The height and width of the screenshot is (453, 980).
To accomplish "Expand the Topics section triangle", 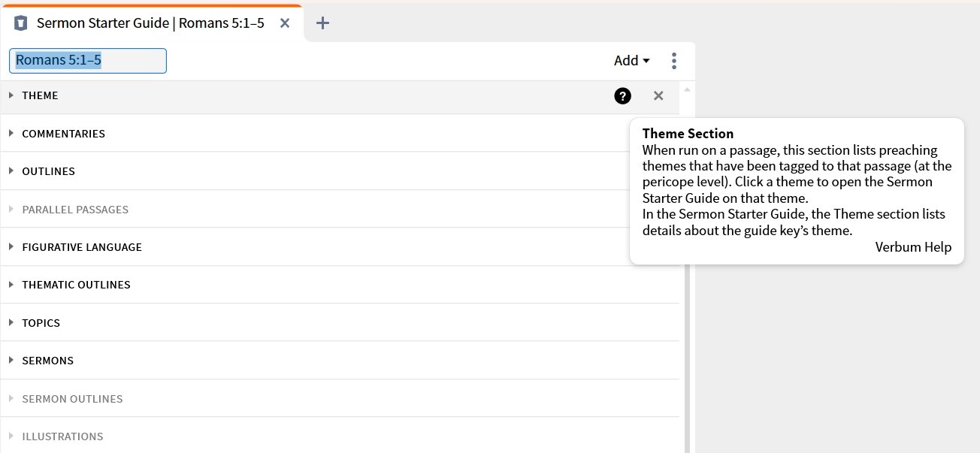I will tap(11, 322).
